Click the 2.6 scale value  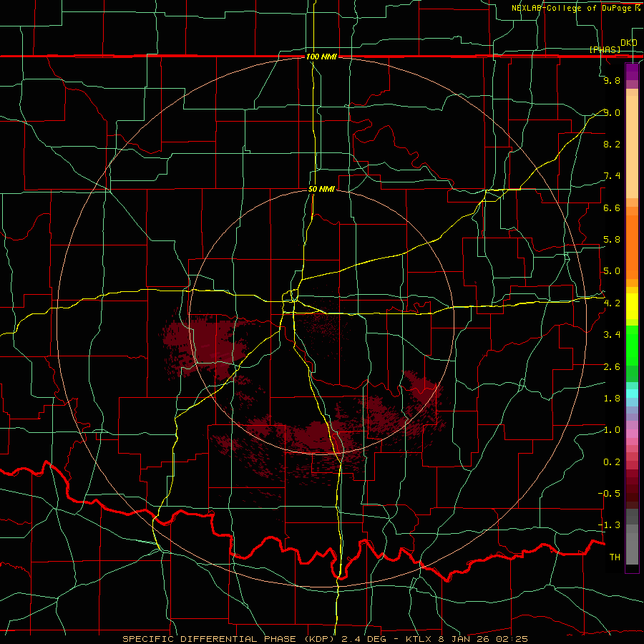(612, 367)
